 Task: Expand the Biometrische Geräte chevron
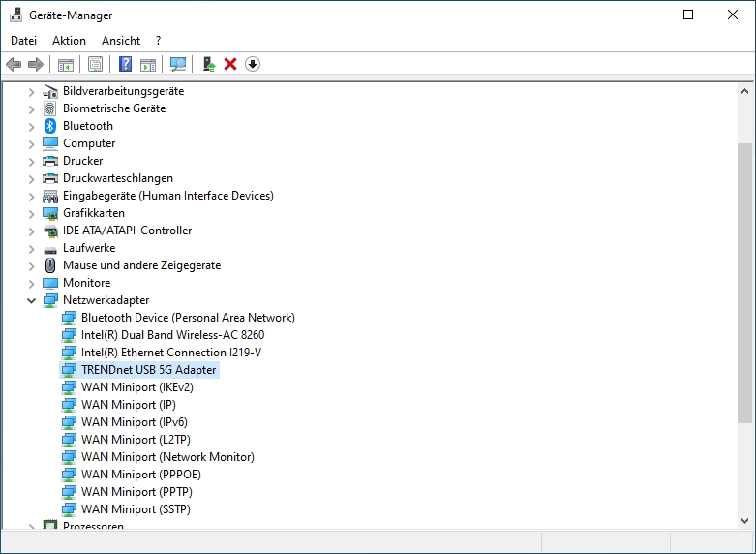31,109
